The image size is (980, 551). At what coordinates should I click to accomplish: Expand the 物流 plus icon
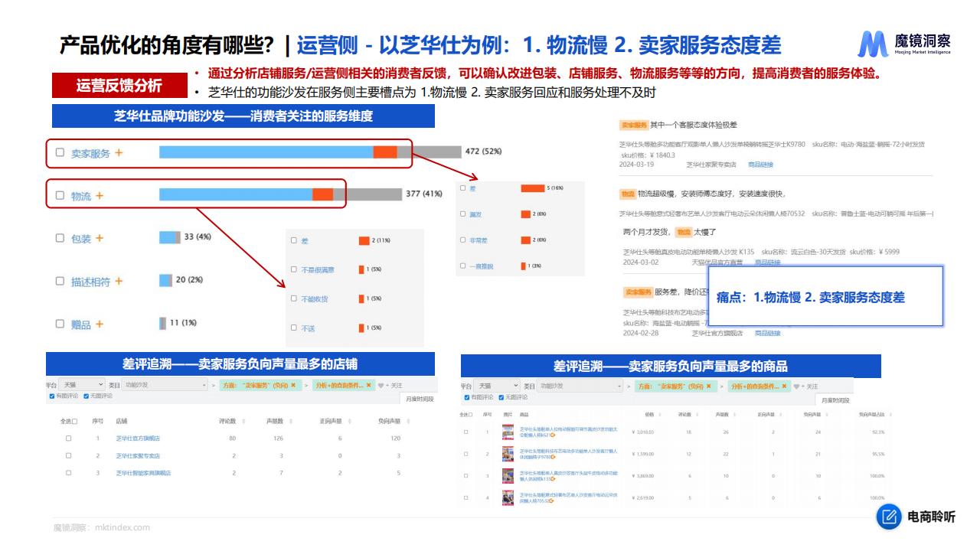(x=100, y=196)
